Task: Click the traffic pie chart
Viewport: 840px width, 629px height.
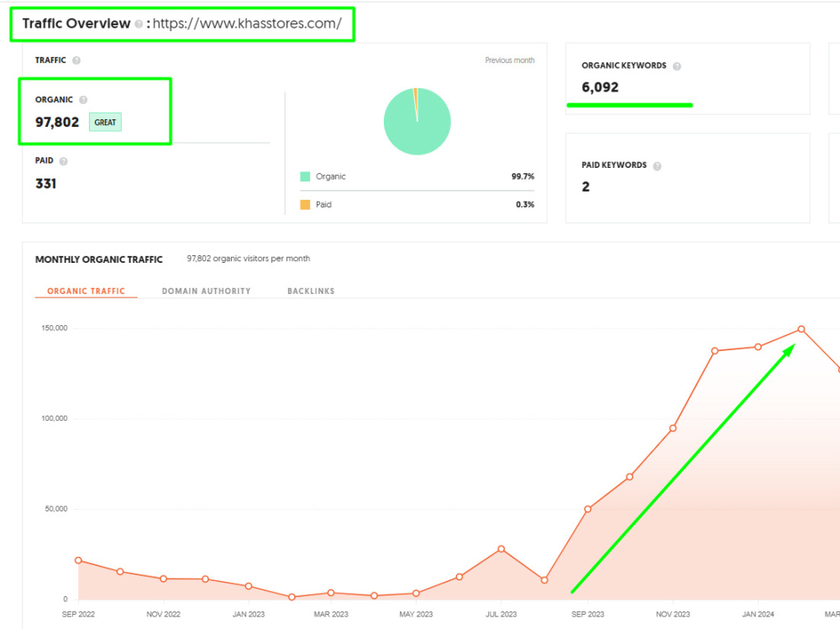Action: coord(417,122)
